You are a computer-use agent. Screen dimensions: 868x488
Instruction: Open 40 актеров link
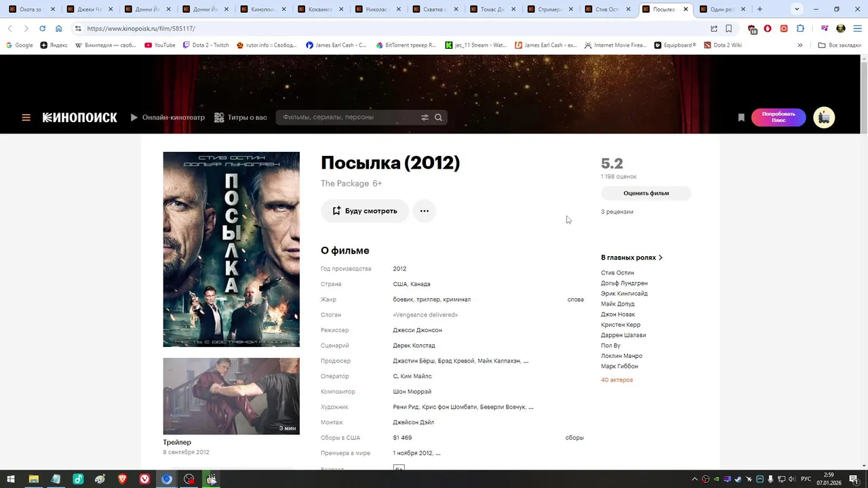click(616, 380)
